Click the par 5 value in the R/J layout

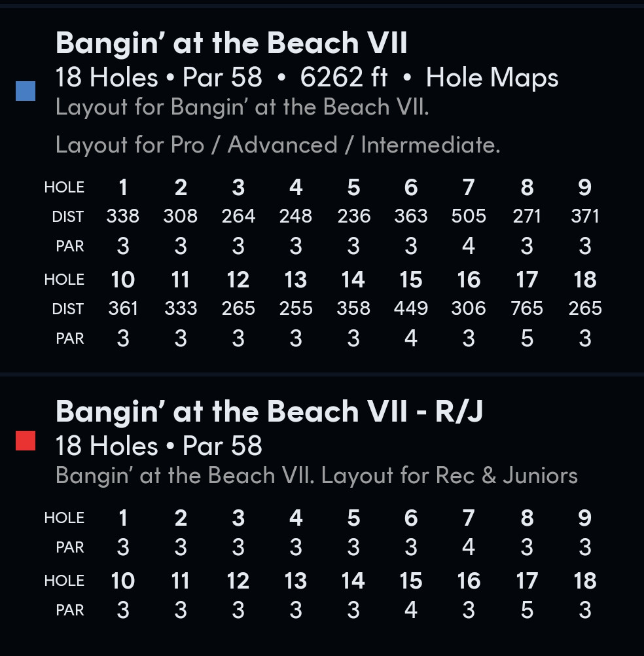click(x=526, y=610)
